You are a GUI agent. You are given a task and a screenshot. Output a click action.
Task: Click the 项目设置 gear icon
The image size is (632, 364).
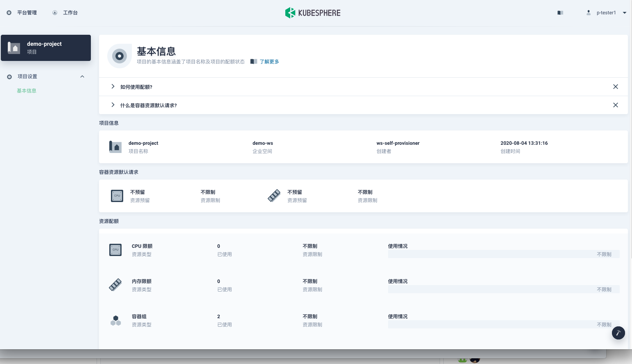(9, 76)
